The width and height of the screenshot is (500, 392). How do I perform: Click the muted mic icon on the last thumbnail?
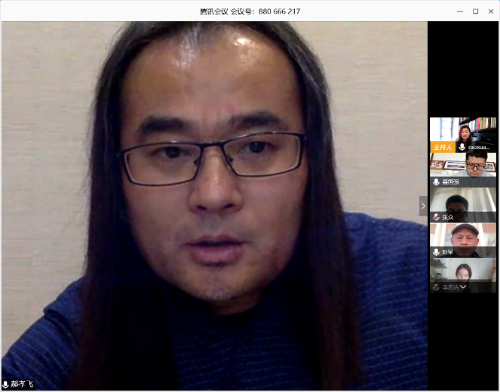pos(436,287)
